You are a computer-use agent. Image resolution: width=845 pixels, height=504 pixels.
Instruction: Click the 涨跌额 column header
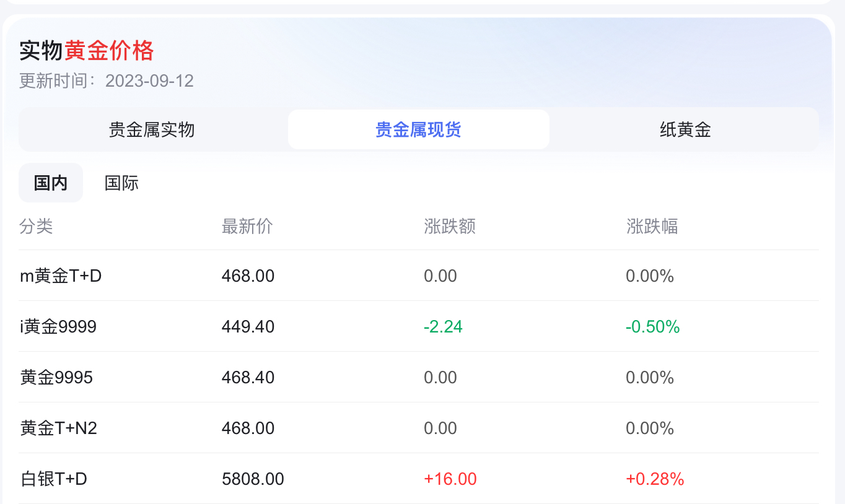pos(449,227)
